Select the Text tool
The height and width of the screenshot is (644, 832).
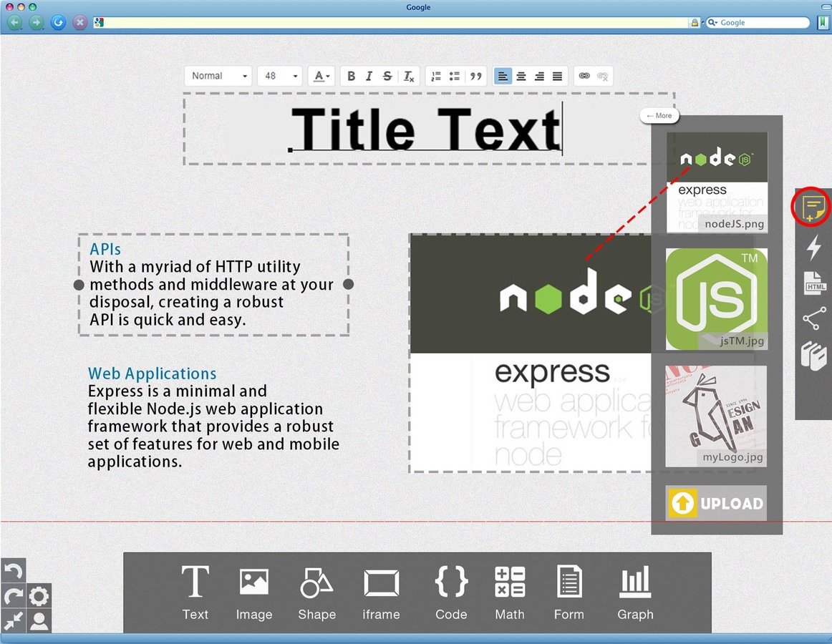click(x=195, y=592)
